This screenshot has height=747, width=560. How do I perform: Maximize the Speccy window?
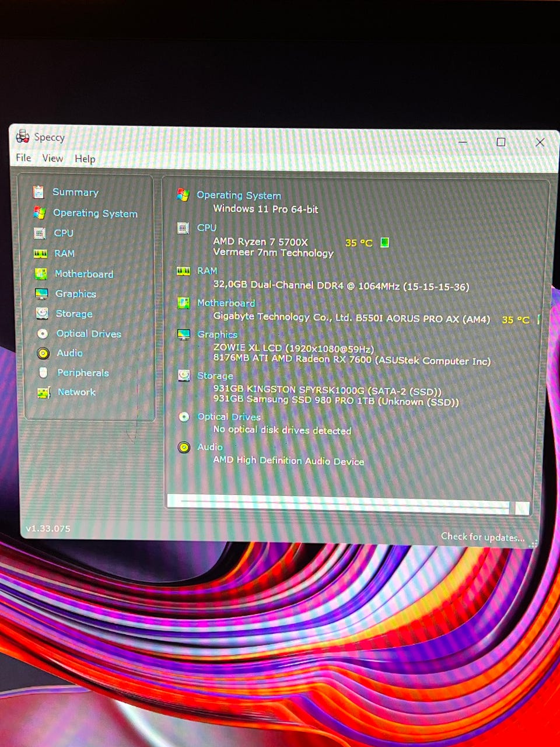point(501,142)
